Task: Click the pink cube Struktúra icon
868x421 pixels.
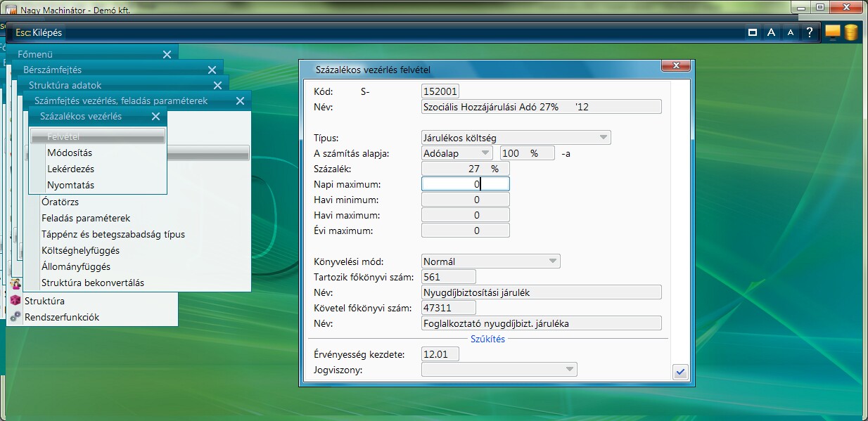Action: pyautogui.click(x=15, y=301)
